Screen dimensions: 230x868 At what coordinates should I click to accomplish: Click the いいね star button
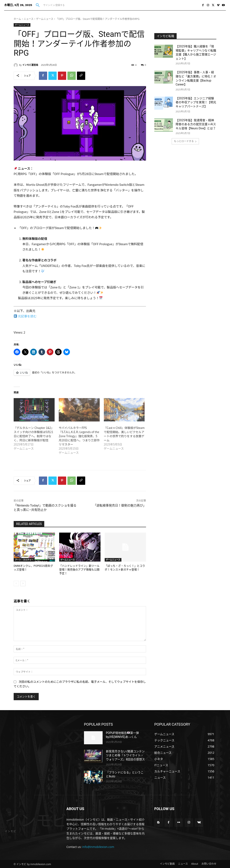point(22,372)
